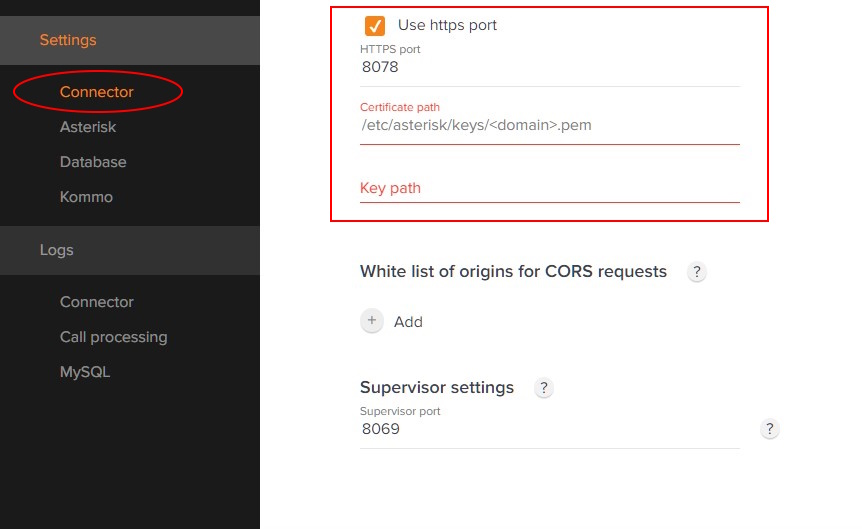Open Call processing logs
This screenshot has height=529, width=862.
pos(113,337)
